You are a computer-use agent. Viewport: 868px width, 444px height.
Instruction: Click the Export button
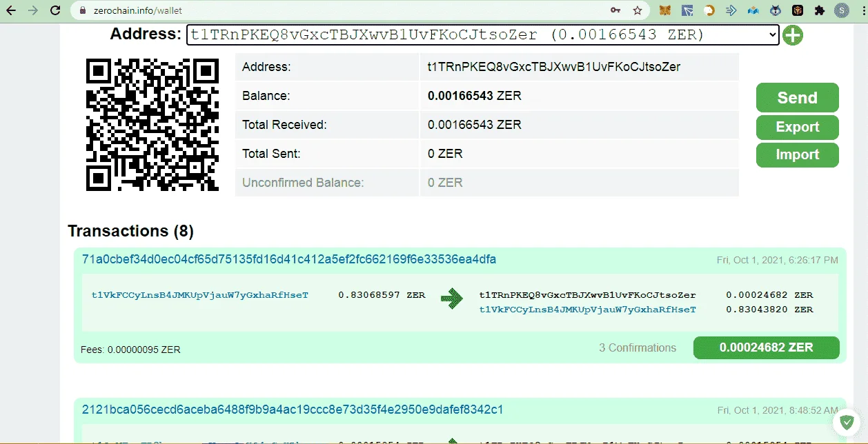coord(797,127)
